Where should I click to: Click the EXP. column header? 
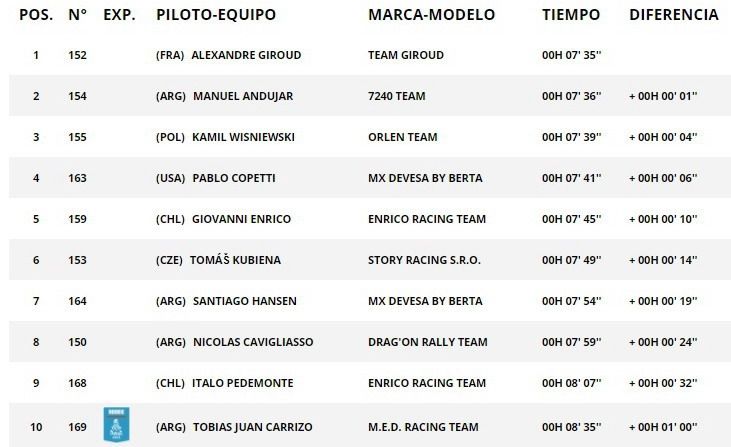[119, 15]
